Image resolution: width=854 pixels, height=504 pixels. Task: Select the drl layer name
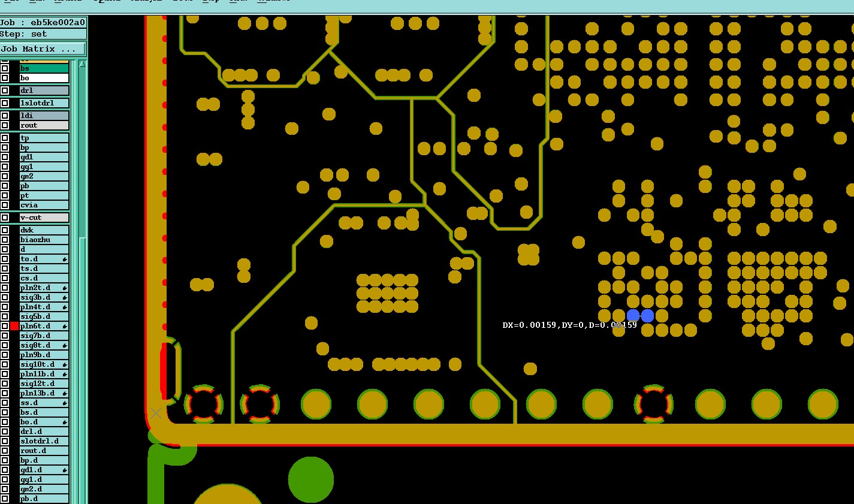pyautogui.click(x=44, y=90)
